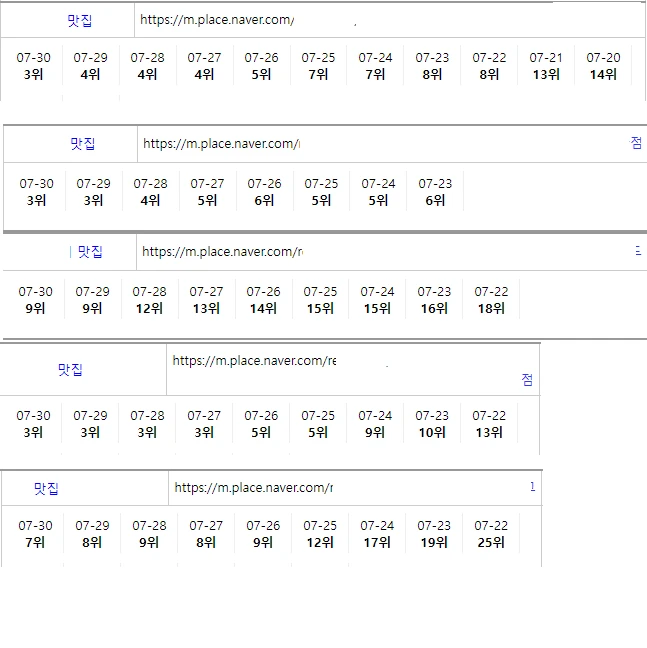This screenshot has width=647, height=648.
Task: Open 맛집 link in the fifth table
Action: pyautogui.click(x=47, y=489)
